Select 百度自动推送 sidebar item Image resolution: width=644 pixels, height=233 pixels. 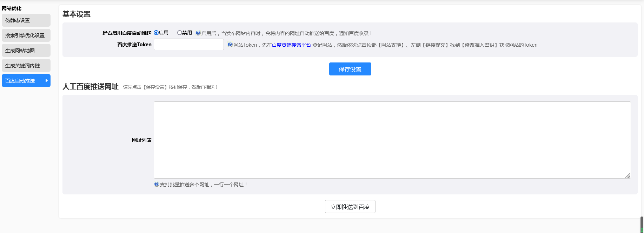(x=26, y=81)
